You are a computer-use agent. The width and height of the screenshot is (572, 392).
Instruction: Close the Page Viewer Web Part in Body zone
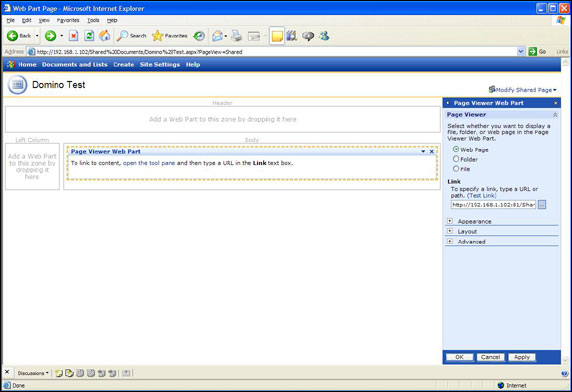(x=432, y=151)
